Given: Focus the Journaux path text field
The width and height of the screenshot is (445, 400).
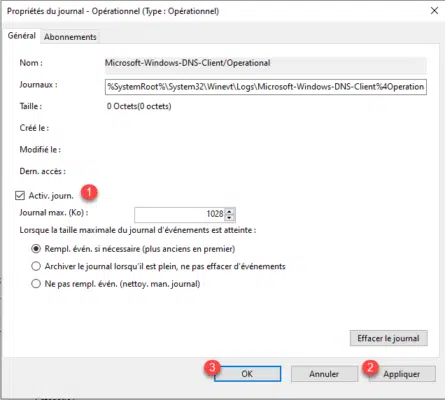Looking at the screenshot, I should pos(266,87).
